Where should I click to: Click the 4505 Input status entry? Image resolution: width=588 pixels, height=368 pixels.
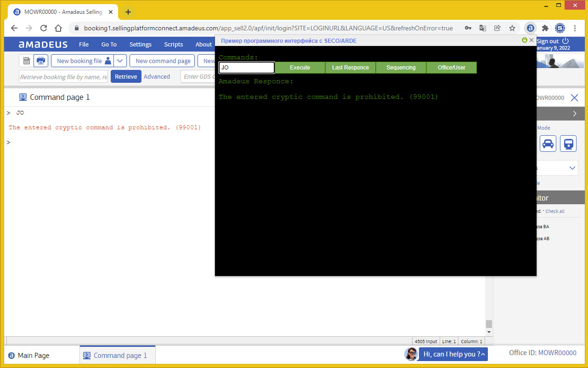pyautogui.click(x=426, y=341)
